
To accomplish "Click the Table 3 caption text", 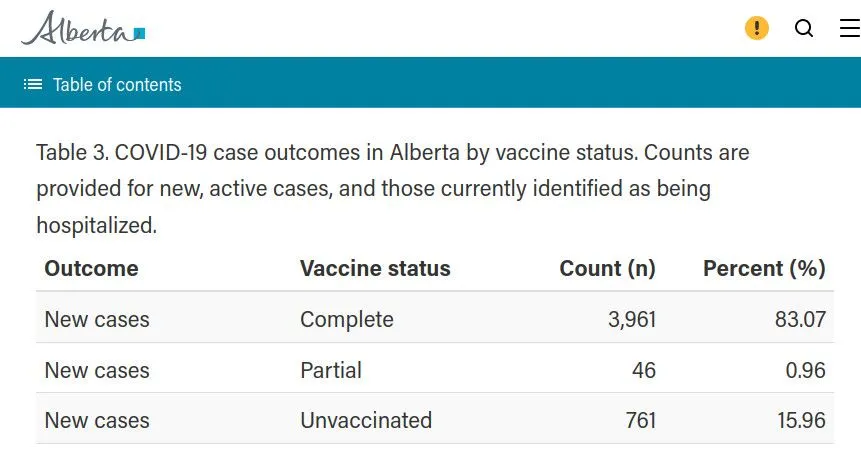I will tap(392, 189).
